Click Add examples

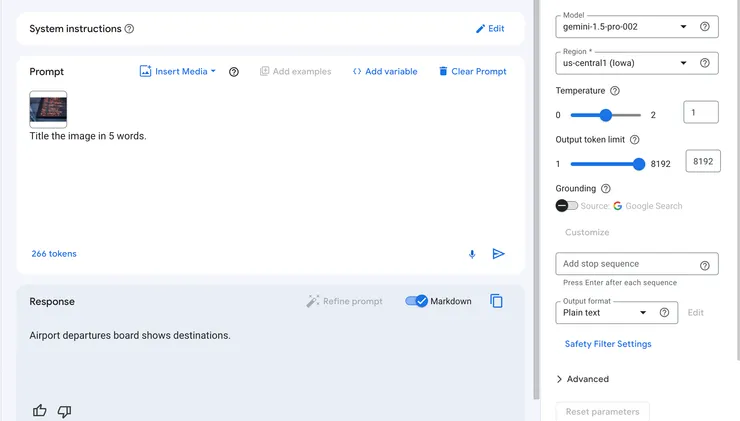click(x=295, y=71)
